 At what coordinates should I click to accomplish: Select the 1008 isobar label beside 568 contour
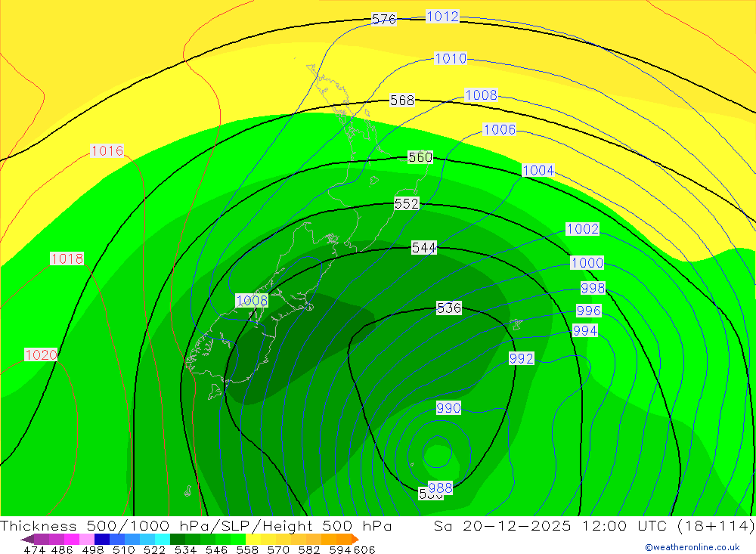481,95
